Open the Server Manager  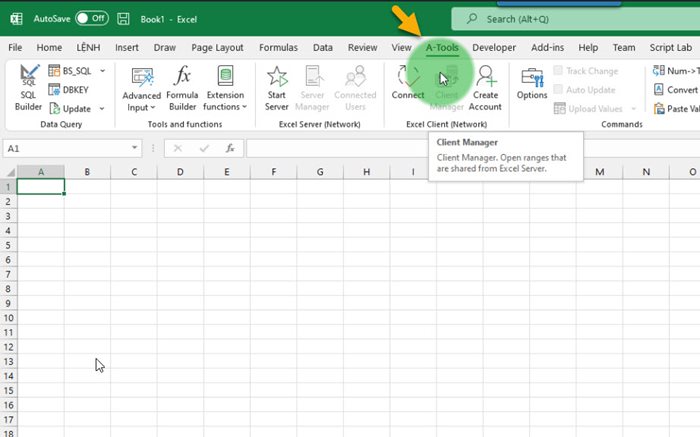click(312, 88)
